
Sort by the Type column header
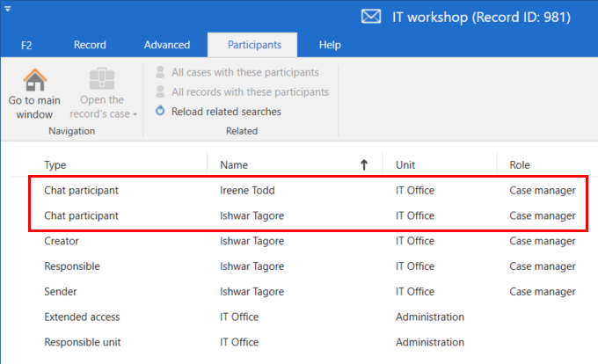[x=55, y=165]
